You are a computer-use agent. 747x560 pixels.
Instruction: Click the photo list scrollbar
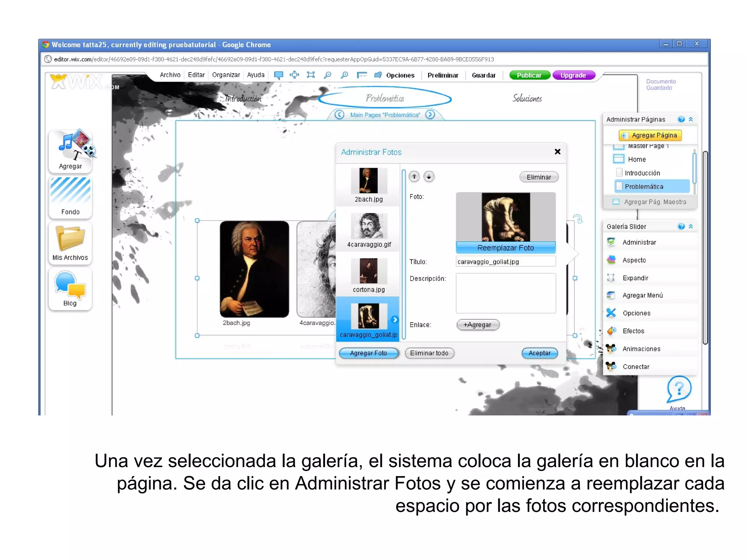pyautogui.click(x=403, y=254)
